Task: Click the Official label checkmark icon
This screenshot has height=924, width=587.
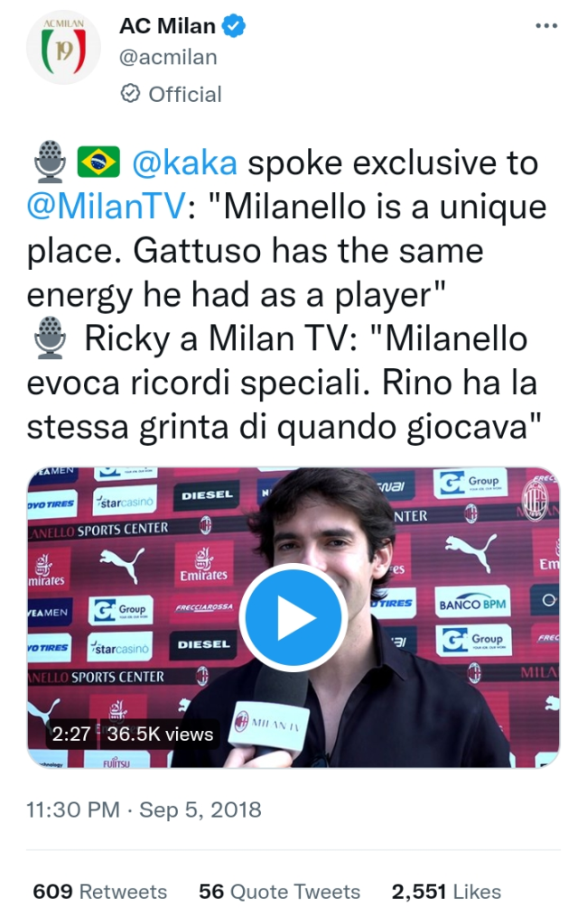Action: click(130, 94)
